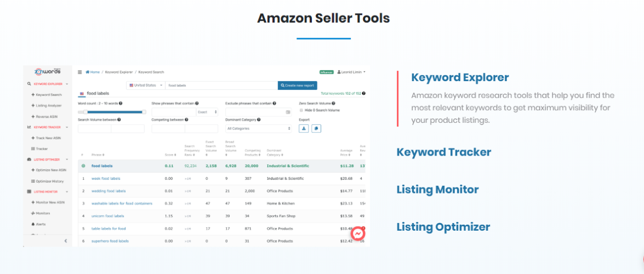The image size is (644, 274).
Task: Click the Keyword Tracker chart sidebar icon
Action: (x=29, y=127)
